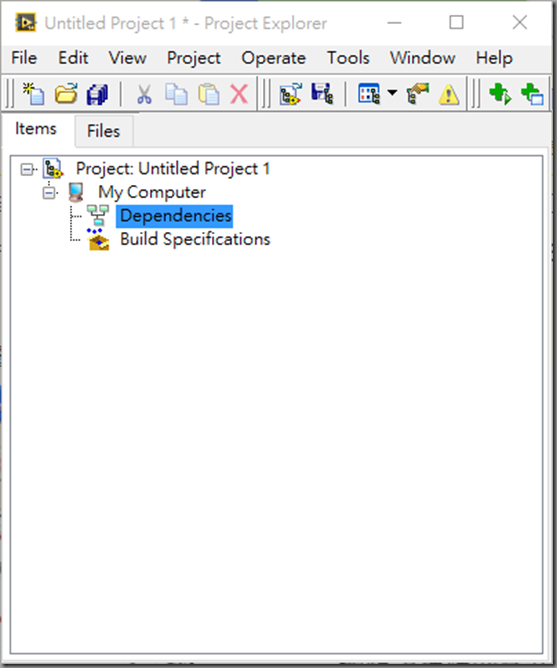Image resolution: width=557 pixels, height=668 pixels.
Task: Select Build Specifications in the tree
Action: [x=195, y=239]
